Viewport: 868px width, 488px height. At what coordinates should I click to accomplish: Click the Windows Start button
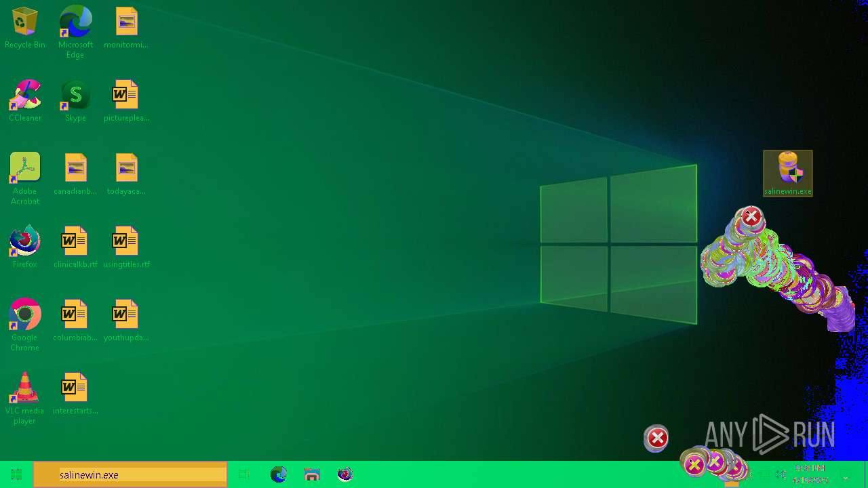click(x=16, y=474)
